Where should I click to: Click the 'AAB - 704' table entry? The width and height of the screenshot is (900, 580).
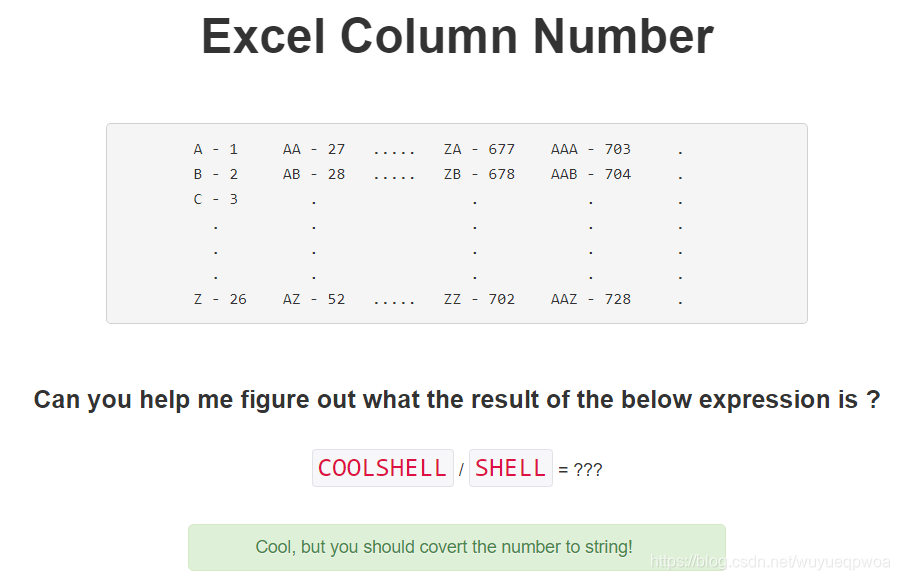pyautogui.click(x=591, y=175)
